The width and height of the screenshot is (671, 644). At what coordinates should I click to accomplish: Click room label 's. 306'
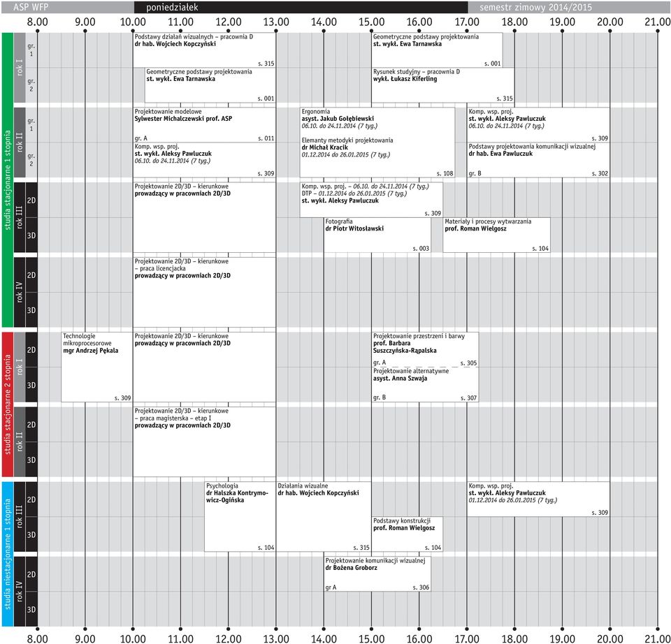point(421,587)
